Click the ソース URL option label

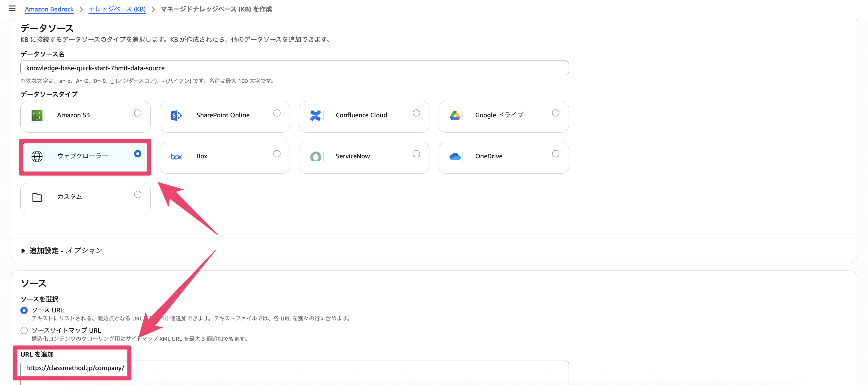pos(48,310)
